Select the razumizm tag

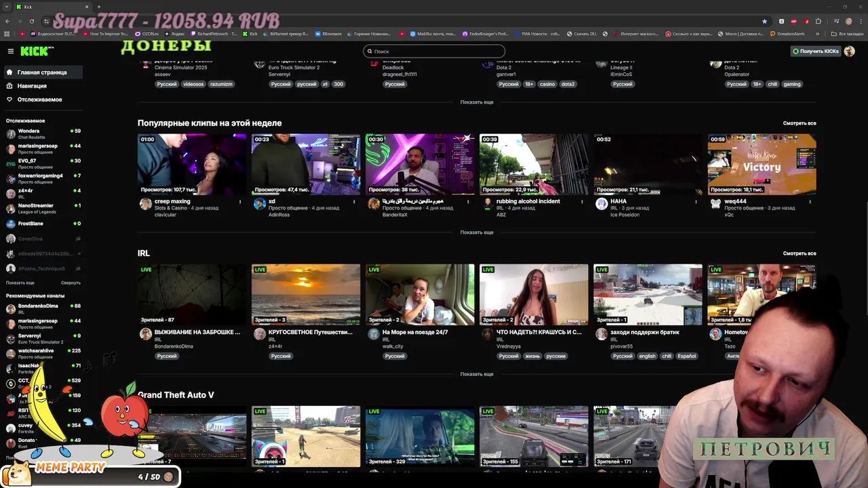221,84
